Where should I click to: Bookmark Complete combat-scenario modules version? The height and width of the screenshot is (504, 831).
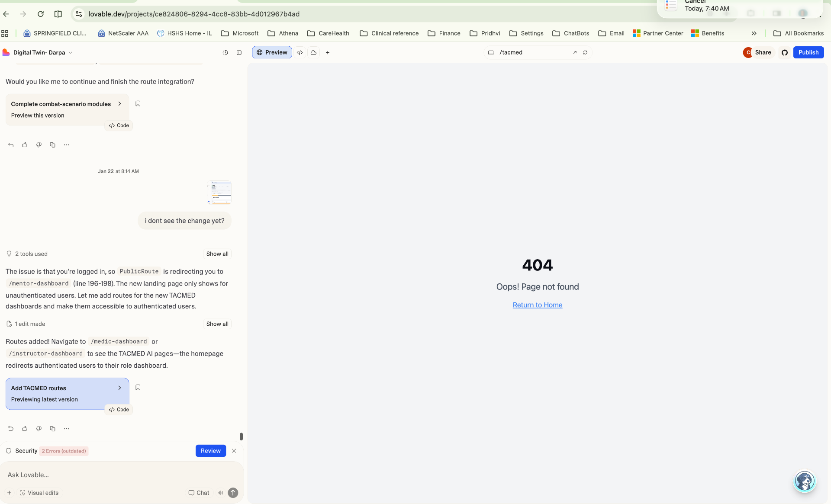pyautogui.click(x=138, y=103)
